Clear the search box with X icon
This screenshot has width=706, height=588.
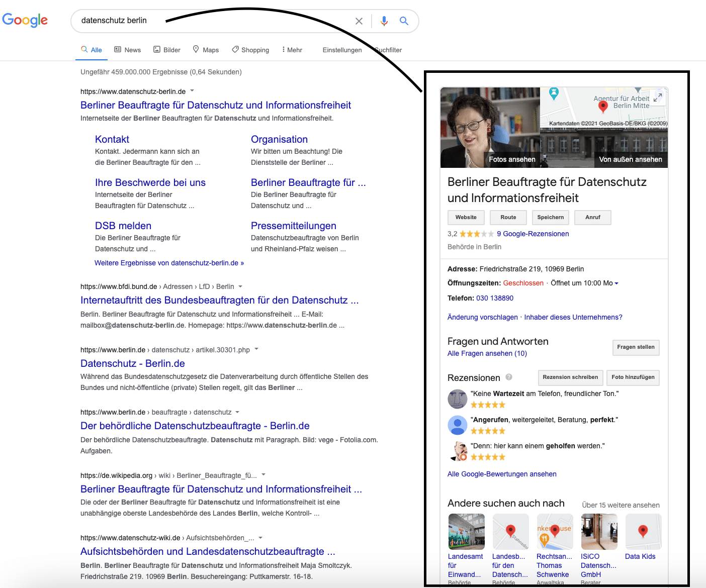pyautogui.click(x=359, y=21)
